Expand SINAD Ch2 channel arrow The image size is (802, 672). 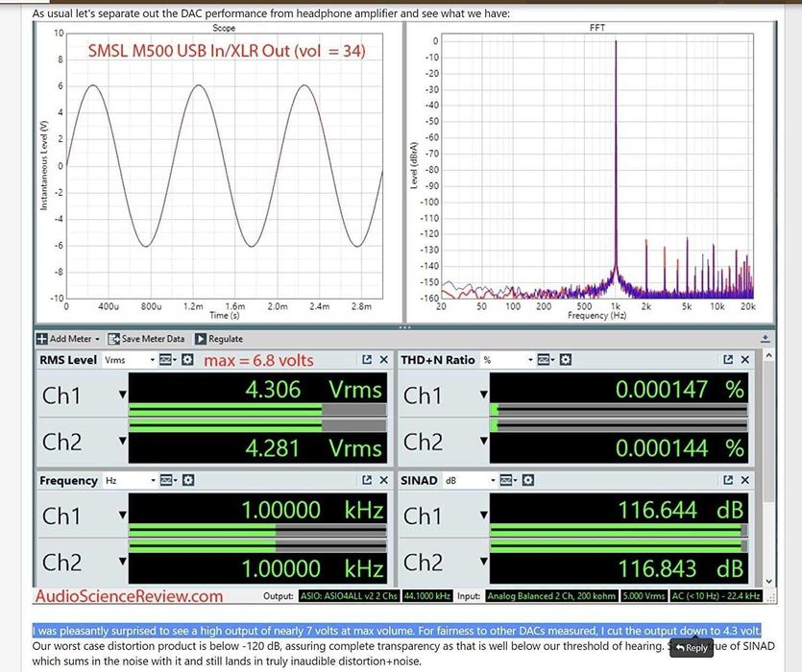point(483,561)
